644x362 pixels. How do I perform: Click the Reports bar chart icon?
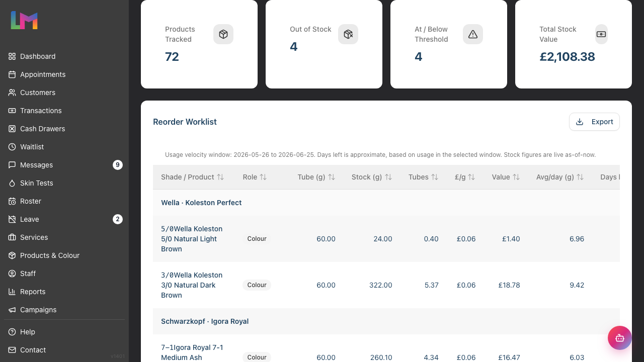[x=12, y=292]
